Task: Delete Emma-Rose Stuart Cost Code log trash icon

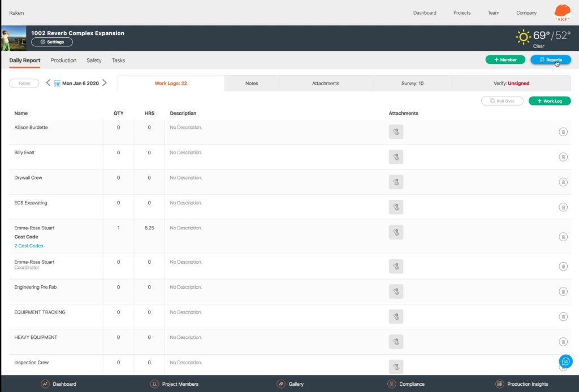Action: [x=563, y=237]
